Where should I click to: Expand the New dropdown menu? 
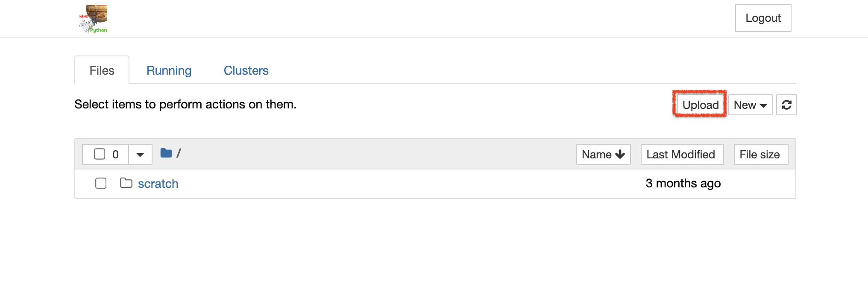(750, 105)
